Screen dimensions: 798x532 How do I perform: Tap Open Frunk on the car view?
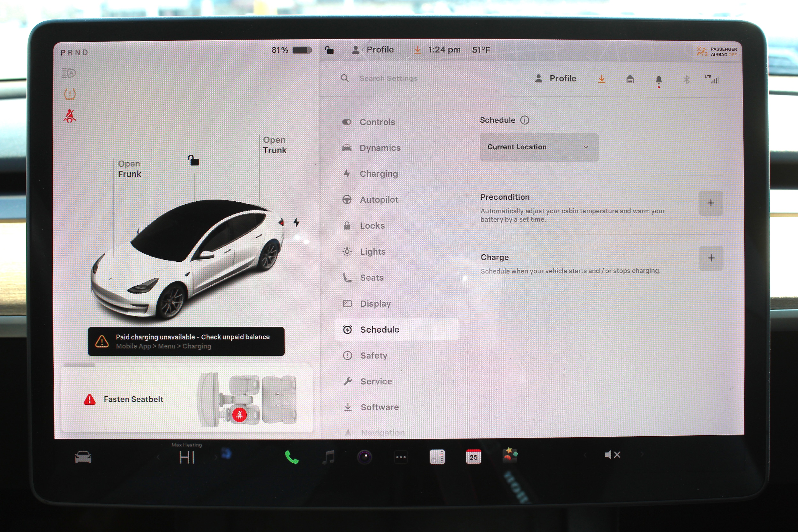(129, 169)
